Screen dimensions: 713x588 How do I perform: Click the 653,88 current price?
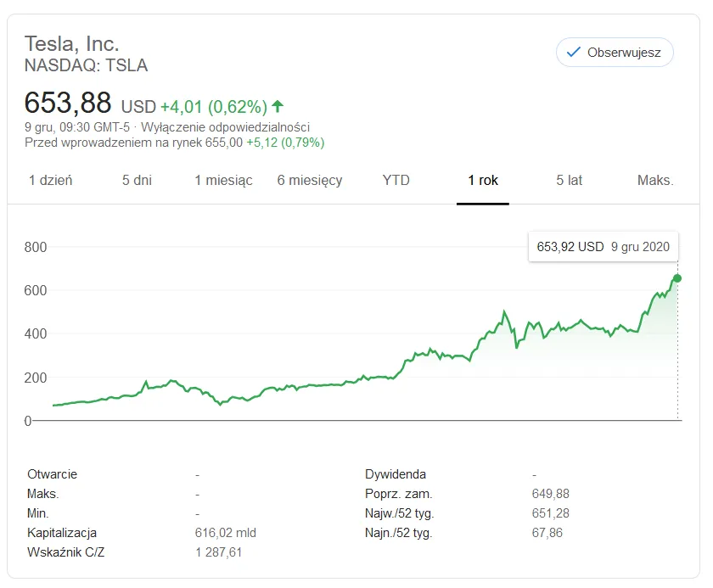click(68, 103)
